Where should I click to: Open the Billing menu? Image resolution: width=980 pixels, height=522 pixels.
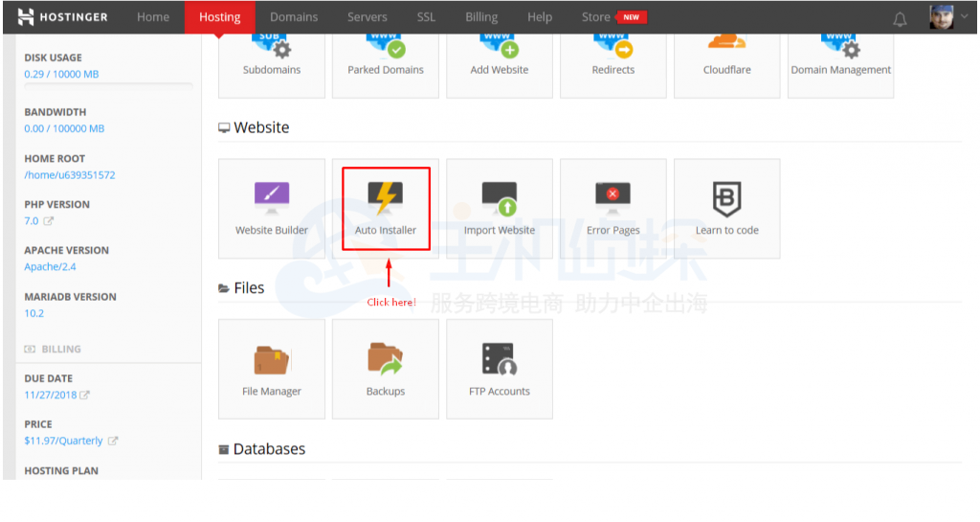click(481, 17)
